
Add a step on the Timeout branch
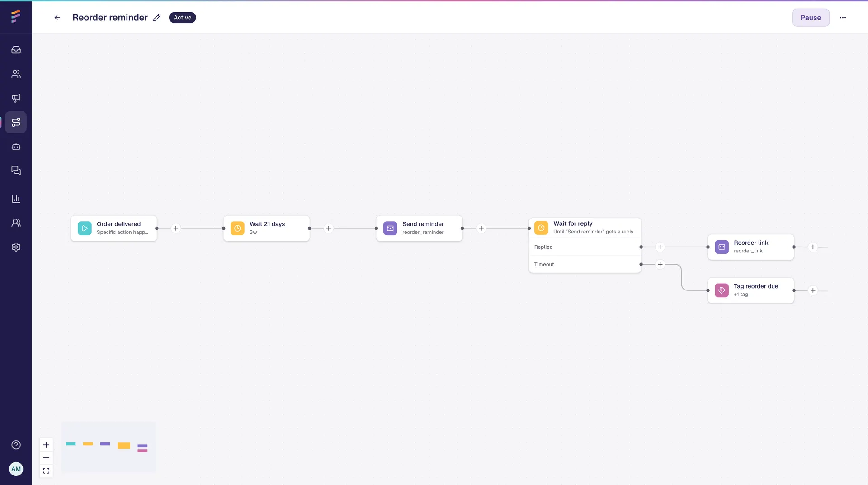[660, 264]
